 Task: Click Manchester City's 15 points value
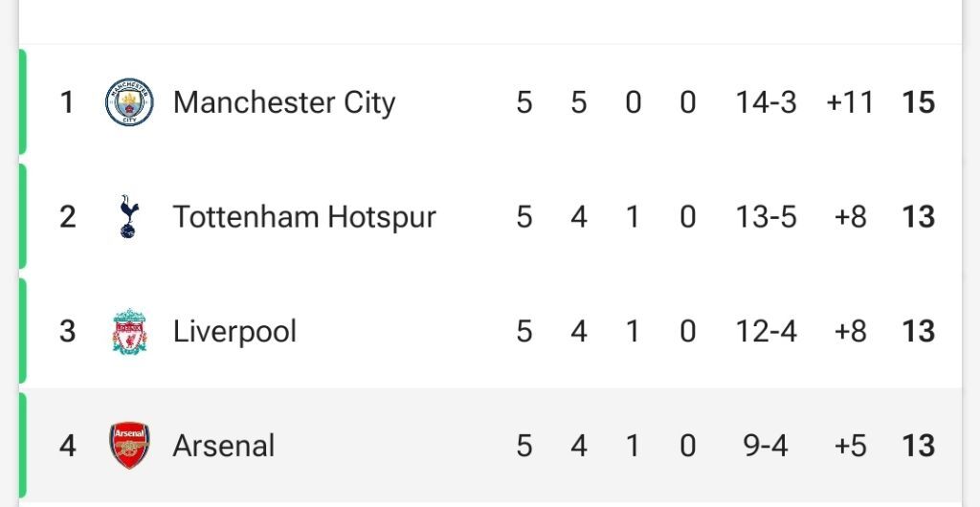tap(918, 102)
